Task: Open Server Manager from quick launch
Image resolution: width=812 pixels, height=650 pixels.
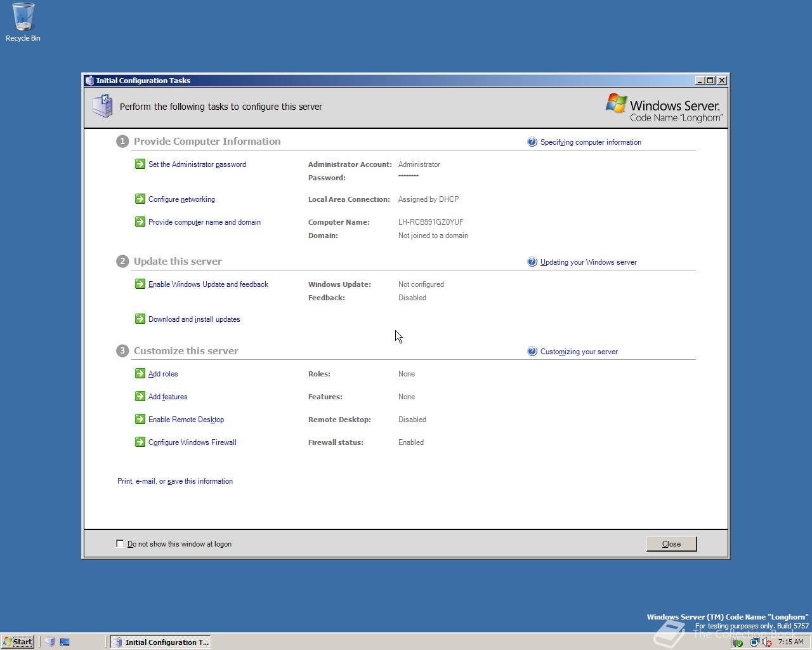Action: coord(50,642)
